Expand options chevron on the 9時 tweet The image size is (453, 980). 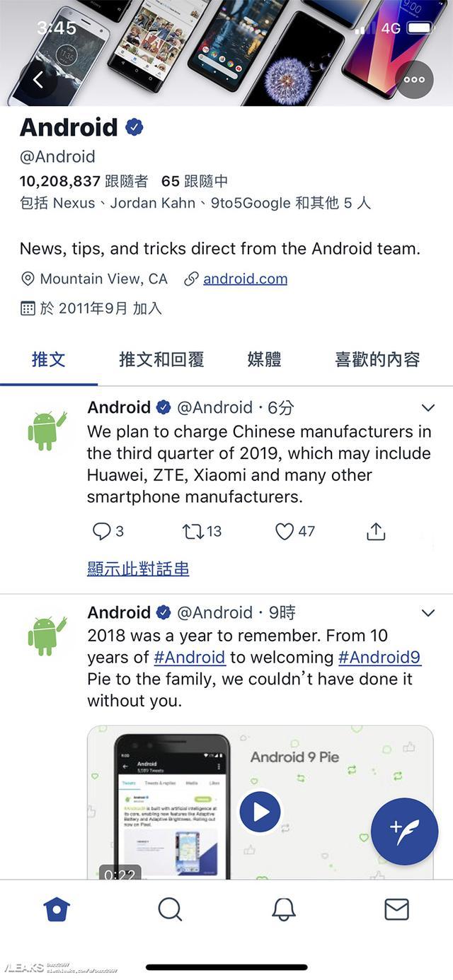tap(428, 613)
